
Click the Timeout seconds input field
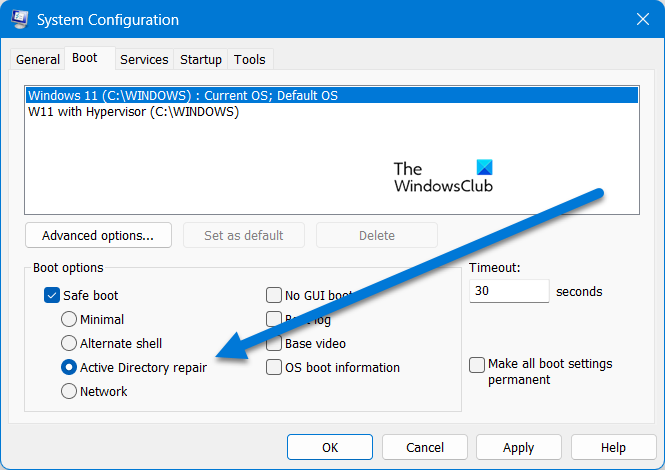point(509,291)
